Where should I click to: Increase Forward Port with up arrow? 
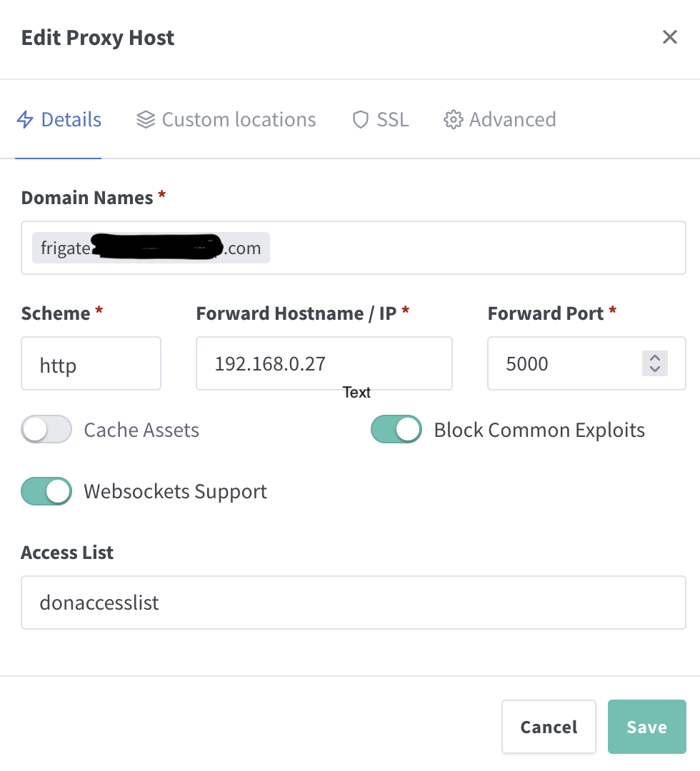(x=655, y=358)
